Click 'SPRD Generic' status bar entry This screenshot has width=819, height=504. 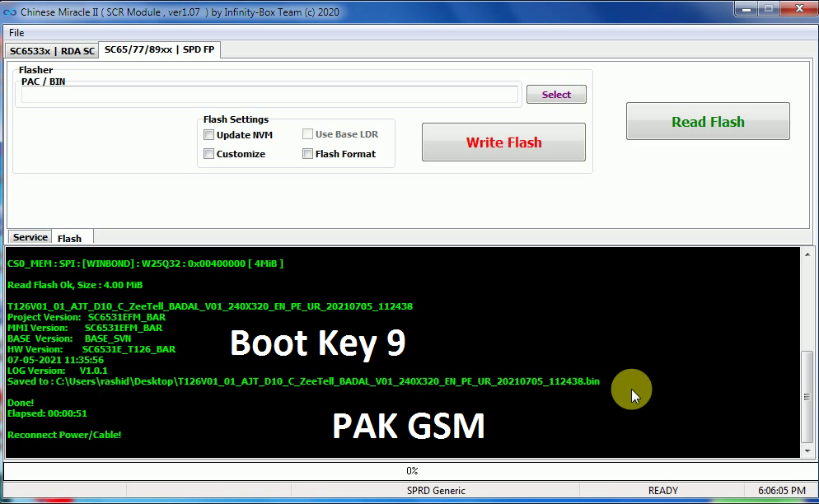point(436,491)
